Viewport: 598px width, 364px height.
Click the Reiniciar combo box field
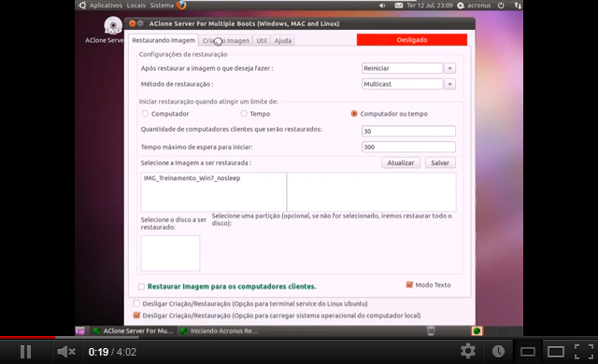402,68
